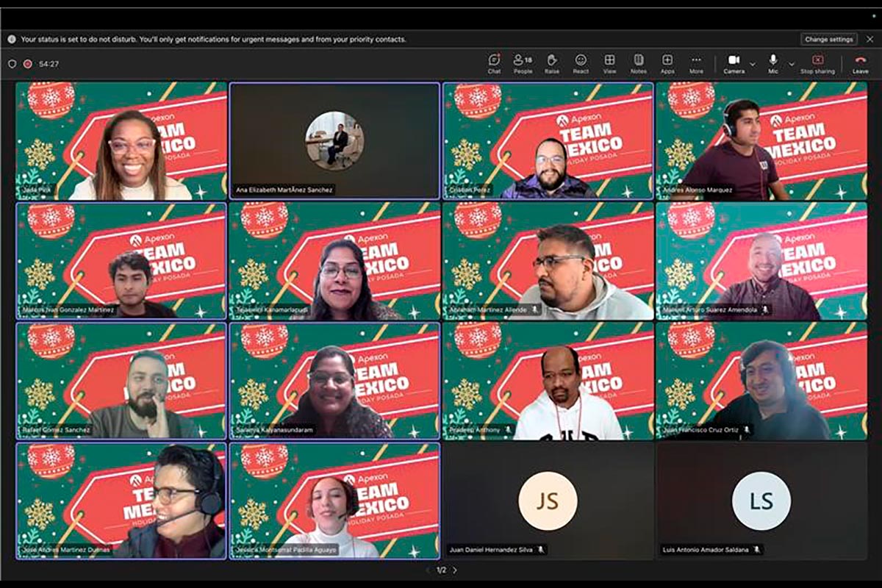Viewport: 882px width, 588px height.
Task: Go to next page of participants
Action: coord(455,570)
